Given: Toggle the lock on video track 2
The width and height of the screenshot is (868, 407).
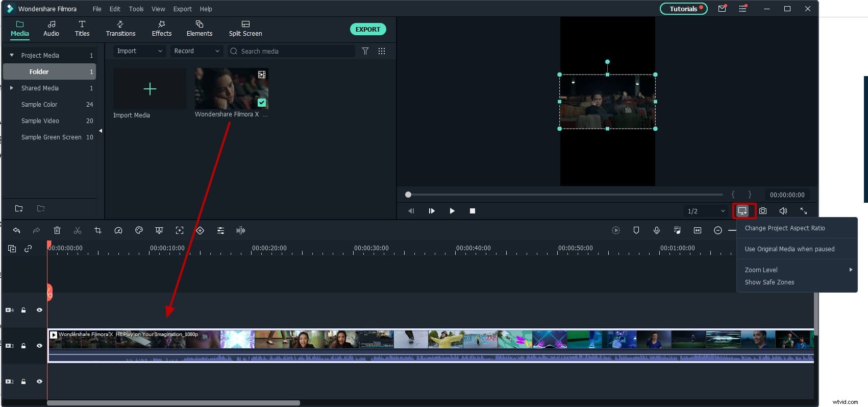Looking at the screenshot, I should point(23,381).
